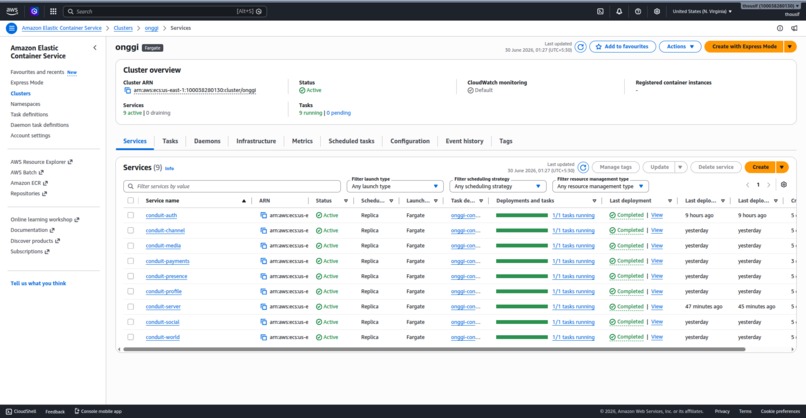Go to next page of services
Viewport: 806px width, 418px height.
click(x=769, y=185)
